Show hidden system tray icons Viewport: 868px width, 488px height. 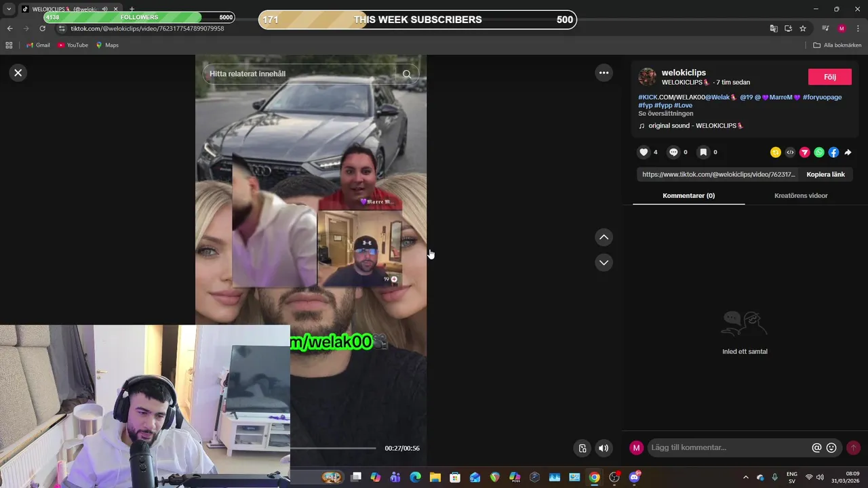(x=746, y=477)
